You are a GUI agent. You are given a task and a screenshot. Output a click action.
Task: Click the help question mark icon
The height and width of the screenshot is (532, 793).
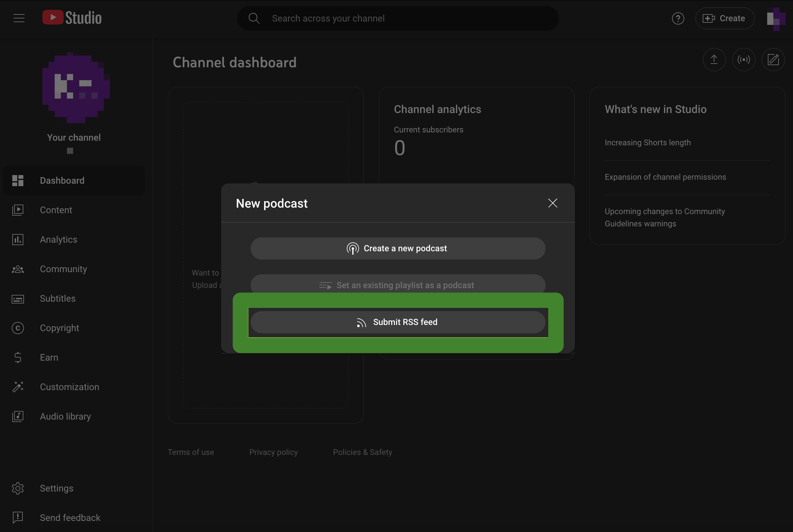click(678, 18)
